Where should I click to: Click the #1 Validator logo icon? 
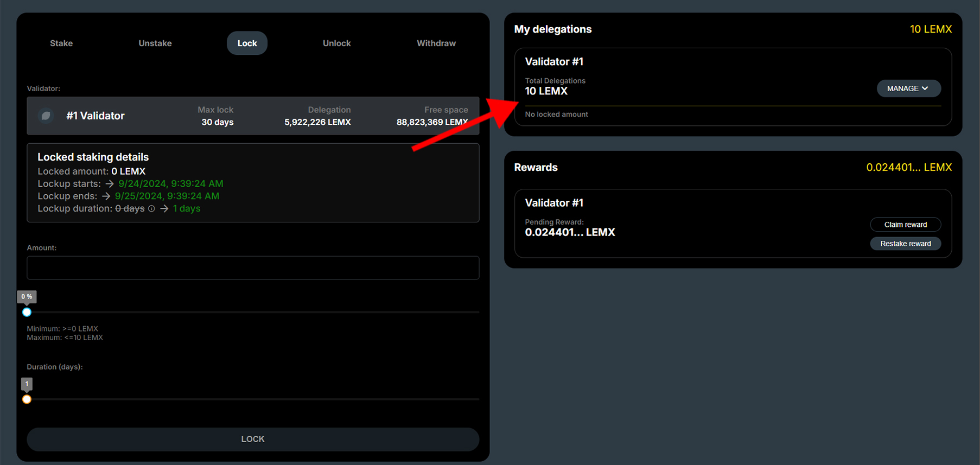pyautogui.click(x=46, y=116)
